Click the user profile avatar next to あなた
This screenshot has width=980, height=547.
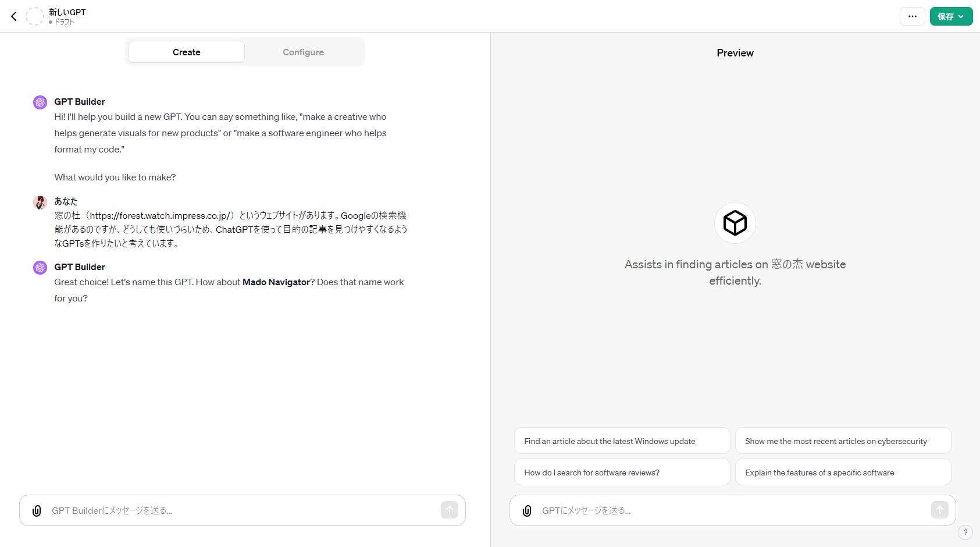click(40, 202)
